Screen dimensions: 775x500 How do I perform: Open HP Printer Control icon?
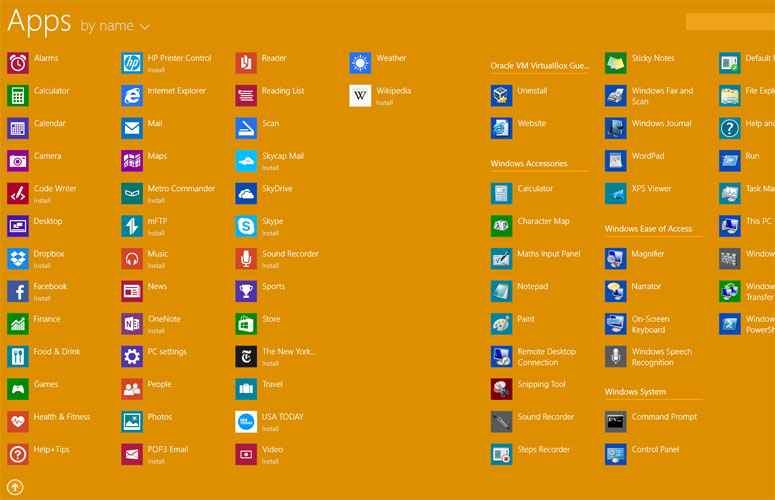132,63
